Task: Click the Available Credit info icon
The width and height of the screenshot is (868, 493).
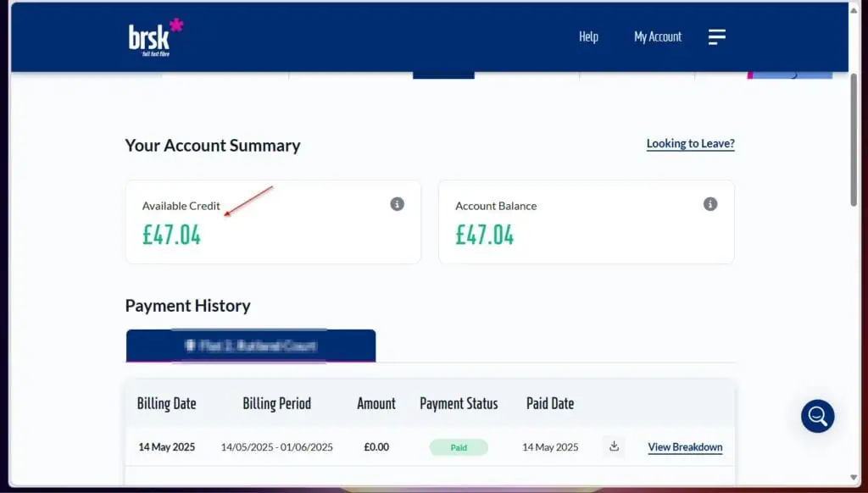Action: coord(396,204)
